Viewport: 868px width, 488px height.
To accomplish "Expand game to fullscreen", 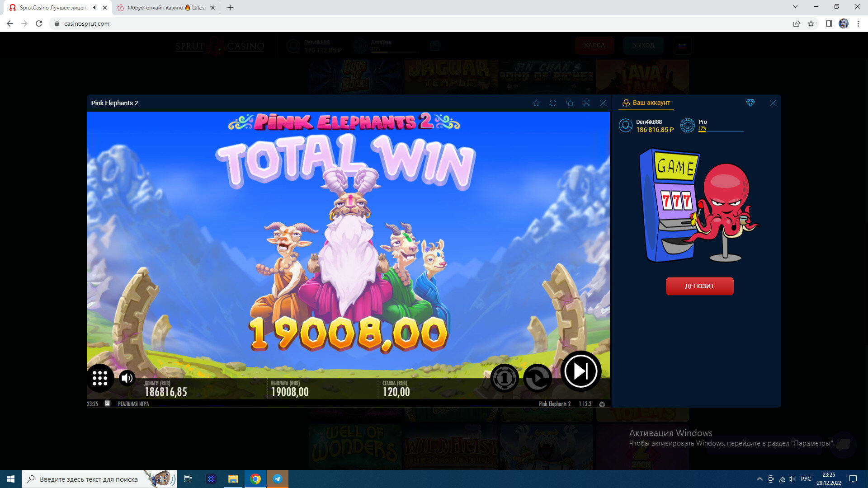I will 586,103.
